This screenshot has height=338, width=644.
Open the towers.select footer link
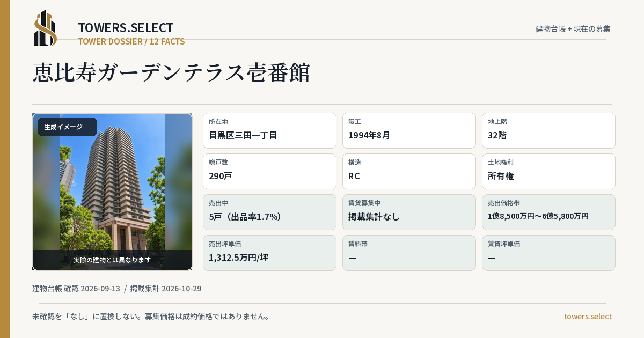click(588, 317)
